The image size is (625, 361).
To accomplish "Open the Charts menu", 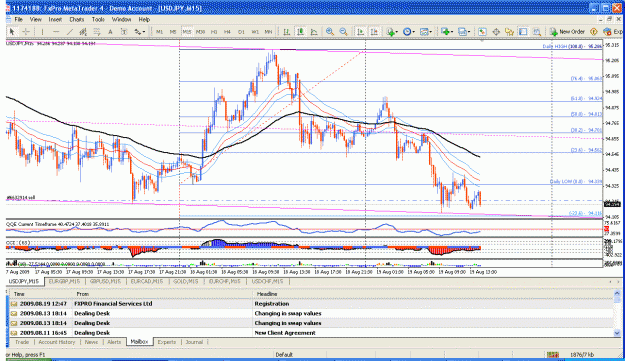I will click(x=77, y=19).
